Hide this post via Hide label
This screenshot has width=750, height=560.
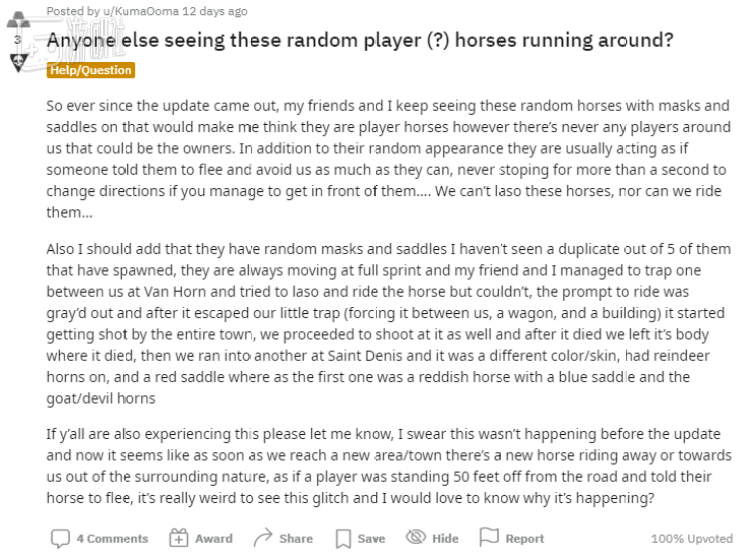click(x=445, y=539)
